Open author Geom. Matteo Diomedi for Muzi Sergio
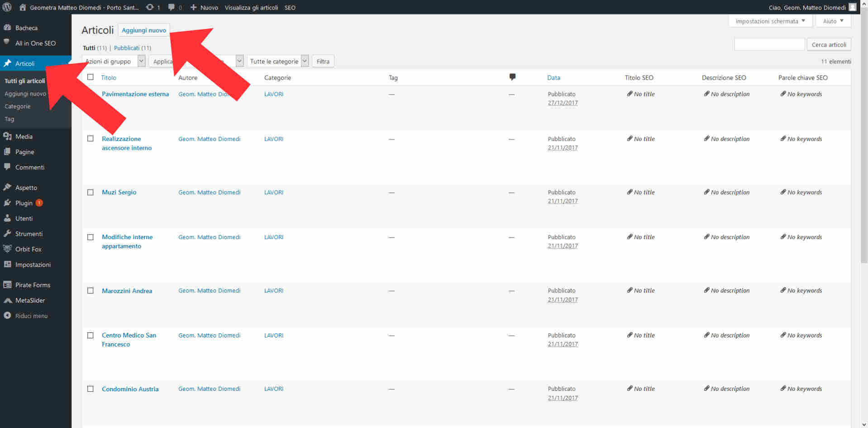This screenshot has width=868, height=428. pyautogui.click(x=209, y=192)
